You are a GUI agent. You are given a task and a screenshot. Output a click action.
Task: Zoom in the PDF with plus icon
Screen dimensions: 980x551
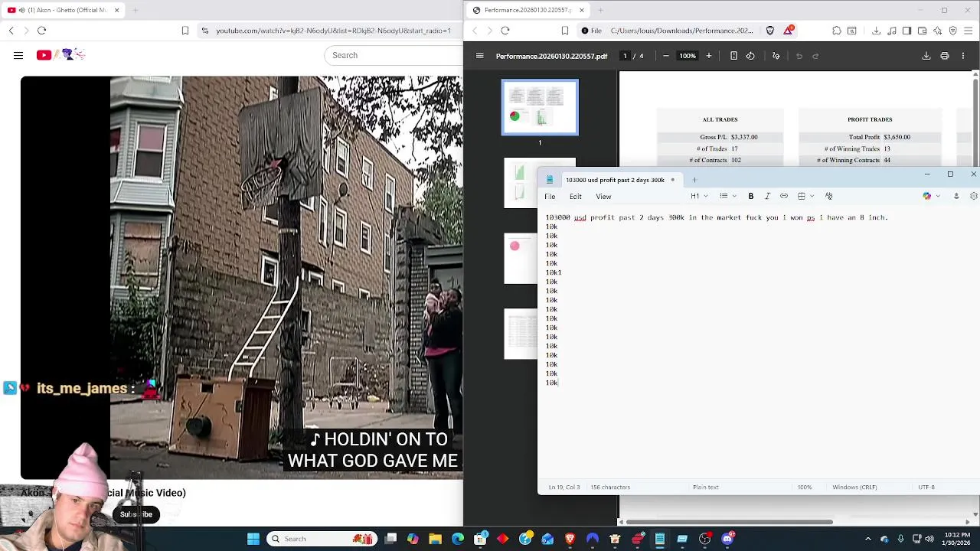tap(709, 56)
